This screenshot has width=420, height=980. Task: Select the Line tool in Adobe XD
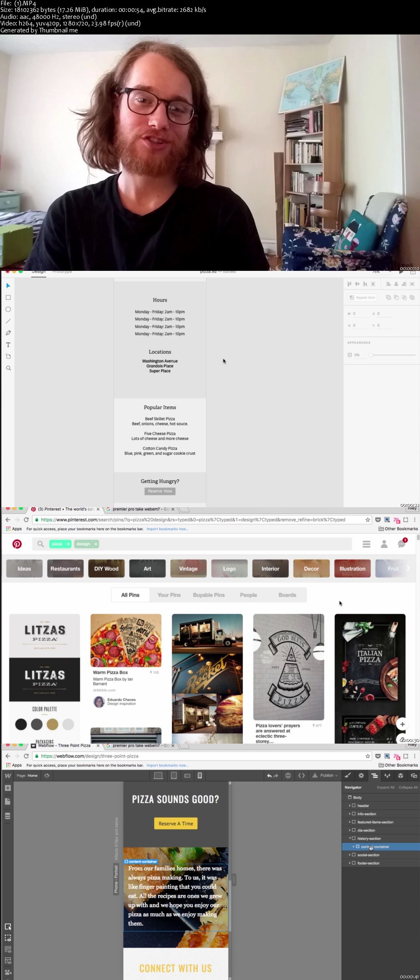[x=8, y=321]
